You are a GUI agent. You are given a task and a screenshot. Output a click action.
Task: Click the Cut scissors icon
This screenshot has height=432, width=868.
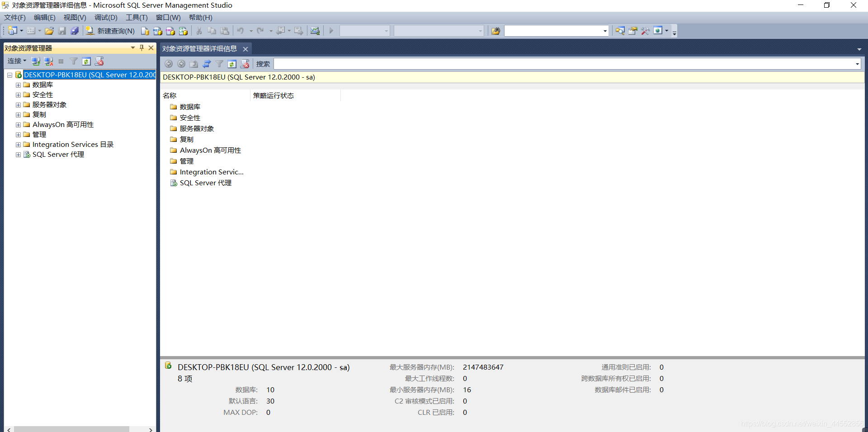[x=199, y=31]
